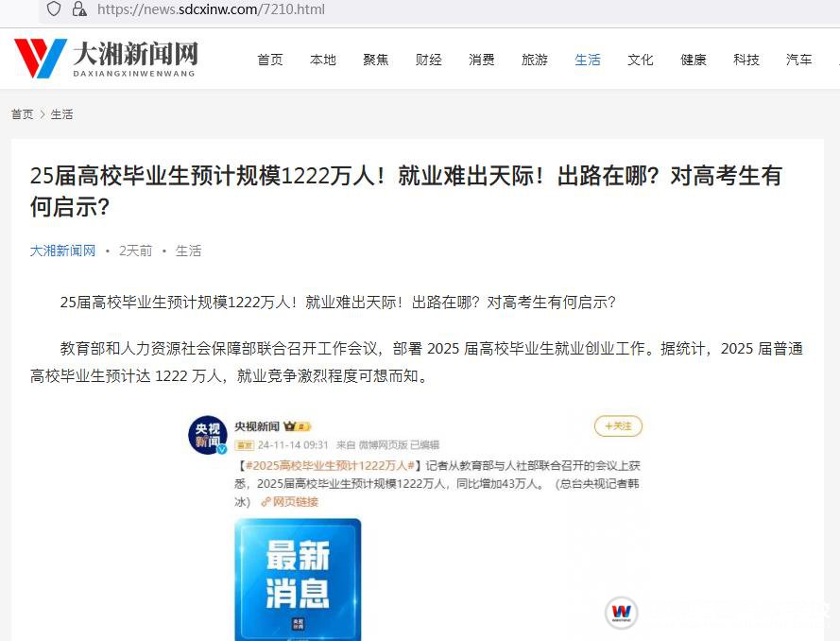This screenshot has height=641, width=840.
Task: Open the 科技 navigation item
Action: (x=746, y=60)
